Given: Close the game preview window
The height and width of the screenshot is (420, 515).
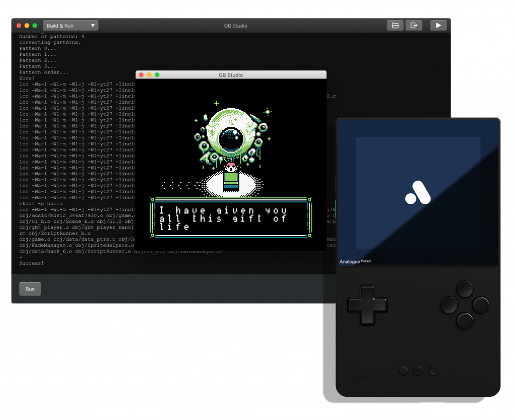Looking at the screenshot, I should [x=141, y=75].
